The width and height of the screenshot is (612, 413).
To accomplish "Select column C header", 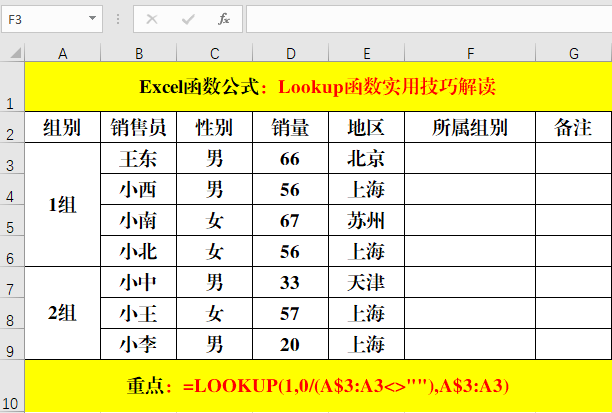I will [215, 53].
